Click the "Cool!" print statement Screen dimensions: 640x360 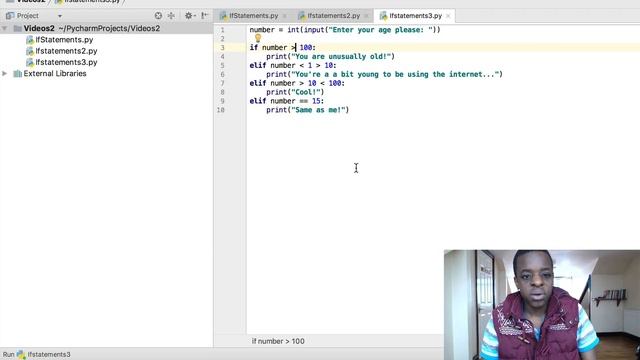tap(295, 92)
